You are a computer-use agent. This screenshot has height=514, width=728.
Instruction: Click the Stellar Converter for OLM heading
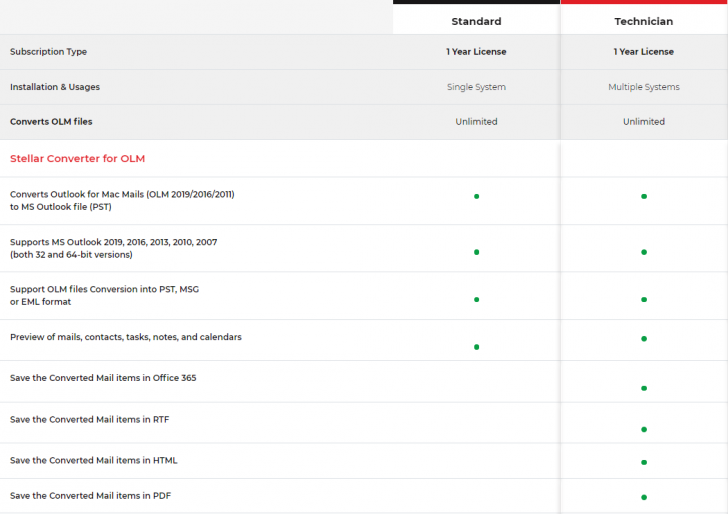point(78,158)
